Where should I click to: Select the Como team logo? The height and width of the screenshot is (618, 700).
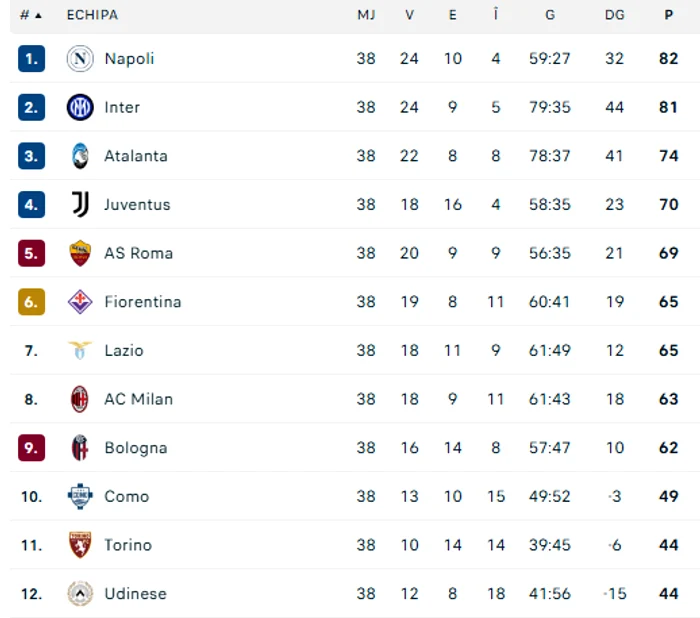click(x=80, y=496)
